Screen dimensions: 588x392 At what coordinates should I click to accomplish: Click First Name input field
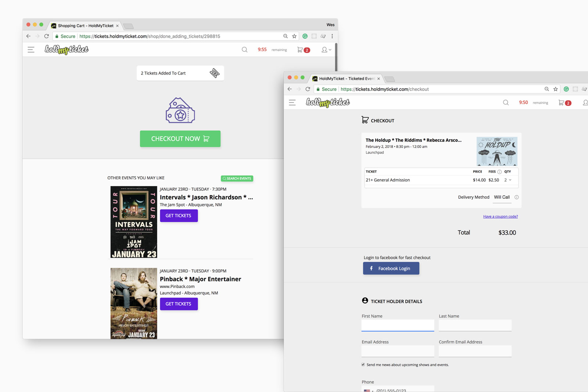click(x=398, y=325)
